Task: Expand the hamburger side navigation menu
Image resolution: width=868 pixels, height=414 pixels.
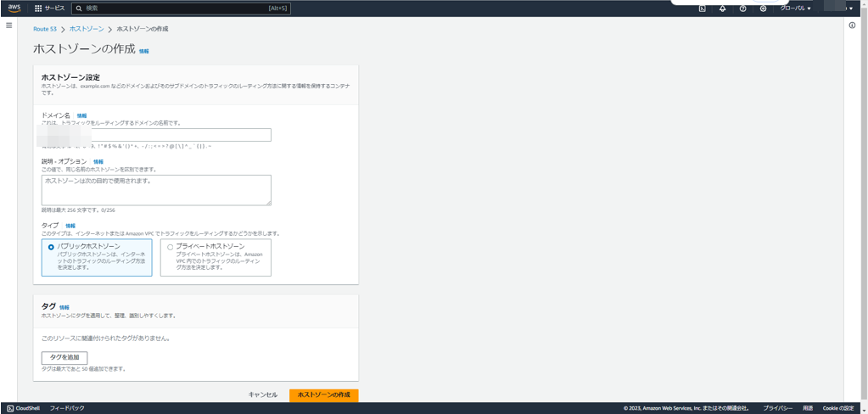Action: [x=8, y=25]
